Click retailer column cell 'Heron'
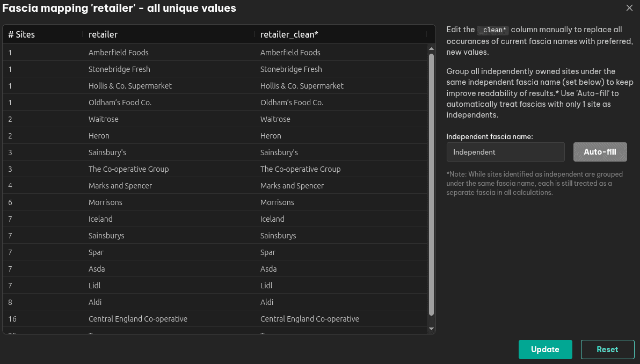The width and height of the screenshot is (640, 364). (169, 135)
